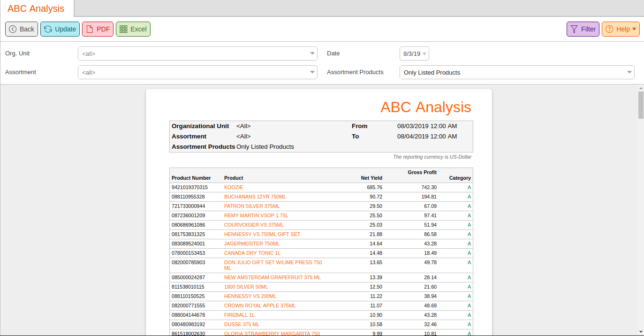Open PATRON SILVER 375ML link
The height and width of the screenshot is (336, 644).
252,206
